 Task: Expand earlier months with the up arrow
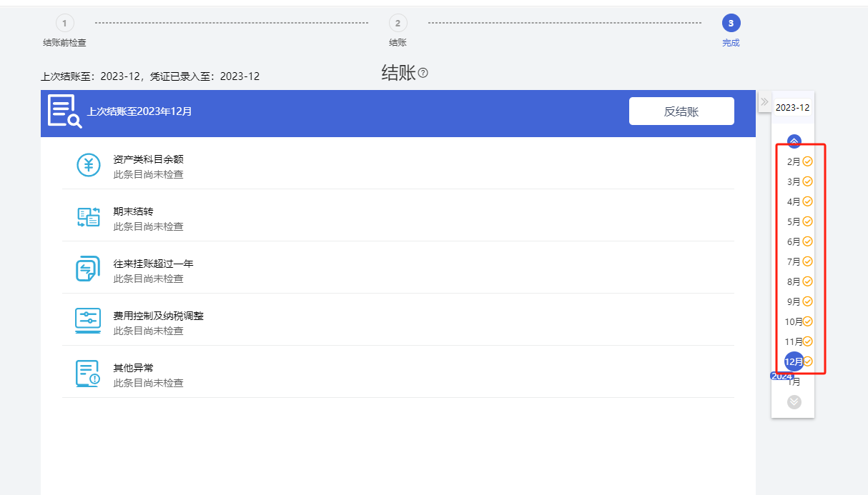point(794,141)
